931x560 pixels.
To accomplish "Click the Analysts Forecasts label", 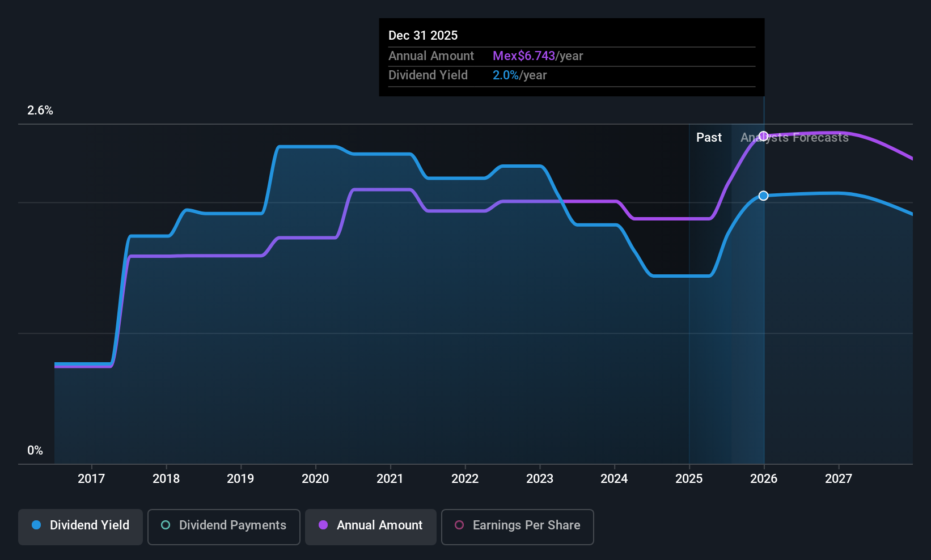I will click(794, 137).
